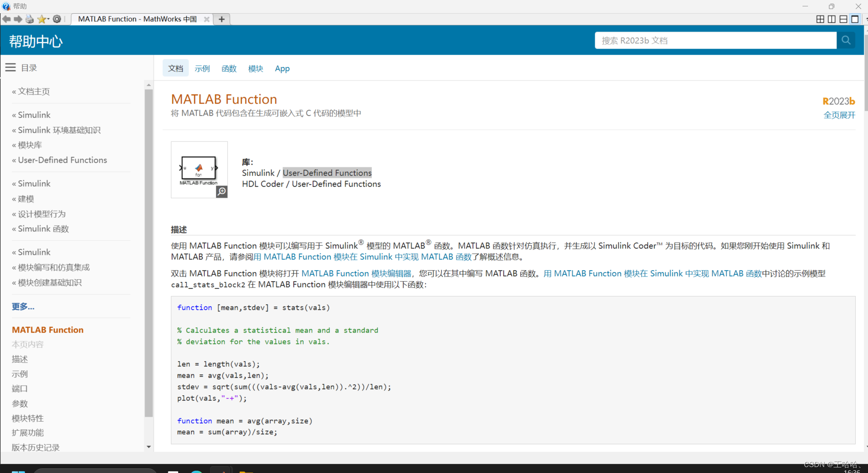Click sidebar scrollbar down arrow
Screen dimensions: 868x473
pyautogui.click(x=149, y=447)
